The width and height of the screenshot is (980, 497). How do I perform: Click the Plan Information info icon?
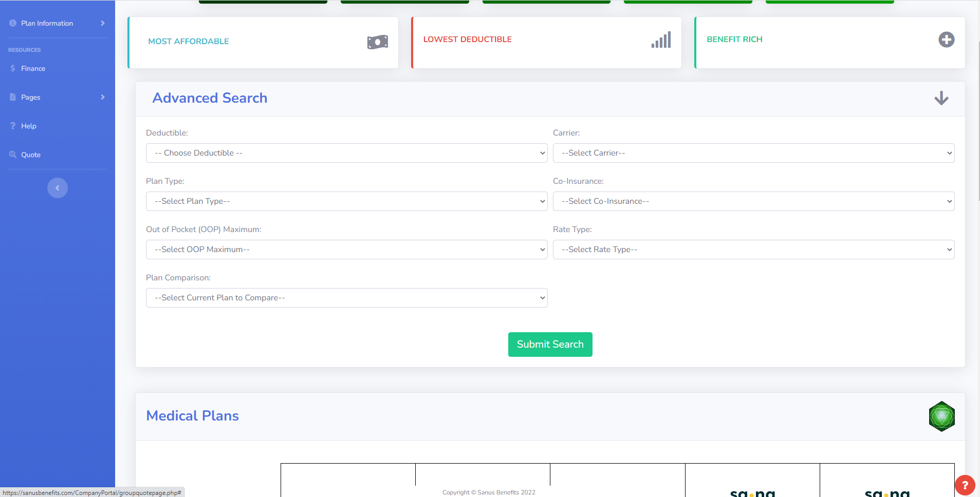tap(12, 23)
